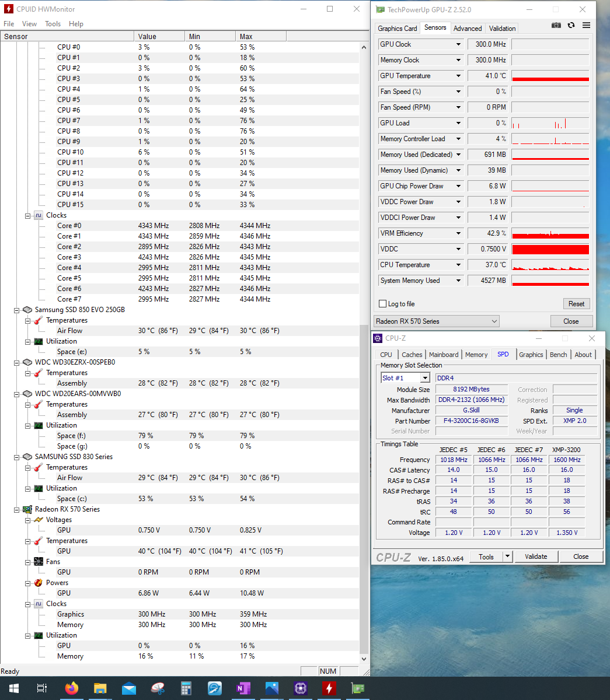Image resolution: width=610 pixels, height=700 pixels.
Task: Switch to GPU-Z via its taskbar icon
Action: [x=357, y=688]
